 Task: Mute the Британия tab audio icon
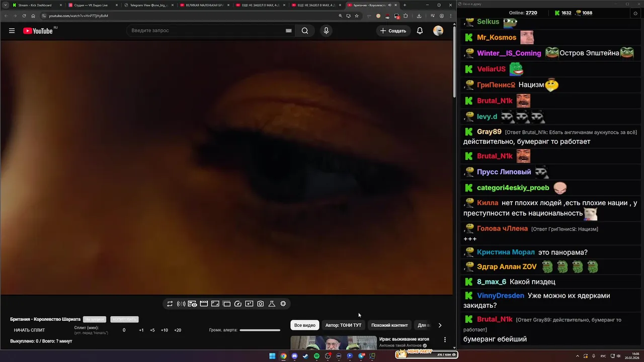coord(389,5)
